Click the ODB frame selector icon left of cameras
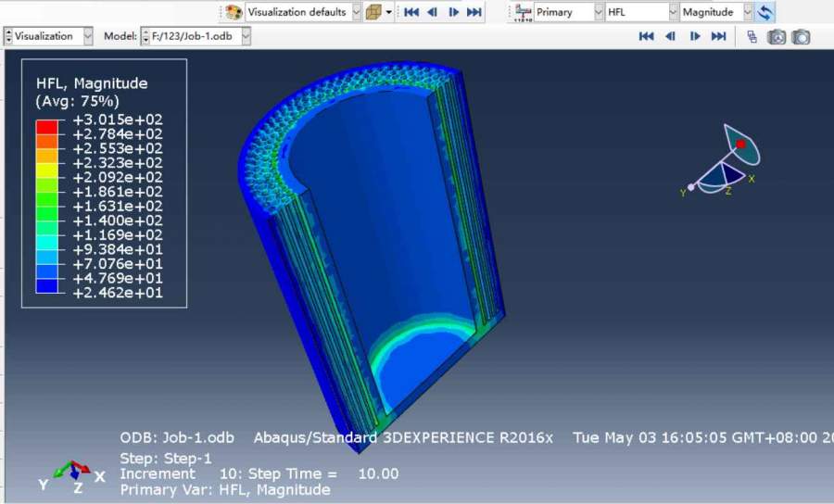The height and width of the screenshot is (504, 834). point(751,36)
